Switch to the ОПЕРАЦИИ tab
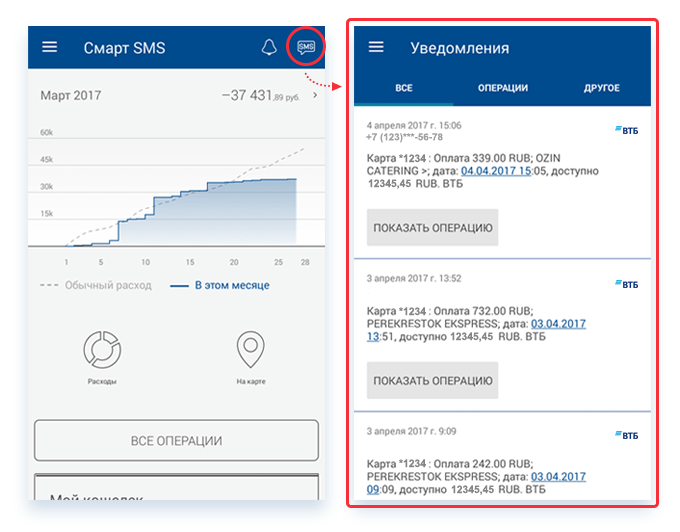This screenshot has width=680, height=532. tap(502, 88)
